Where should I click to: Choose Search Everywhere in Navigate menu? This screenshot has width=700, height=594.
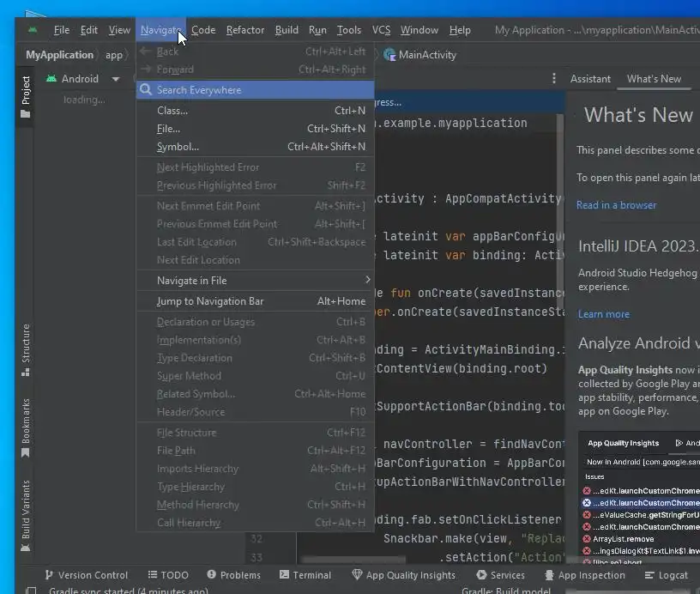255,90
